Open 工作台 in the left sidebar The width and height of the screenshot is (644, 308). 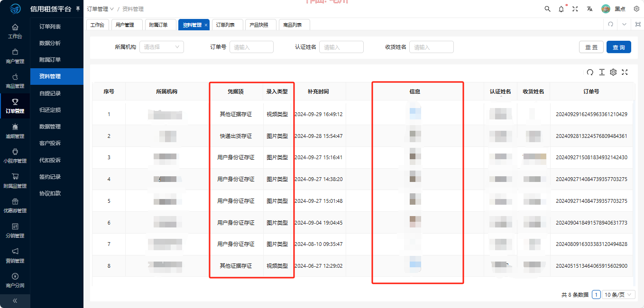click(x=15, y=31)
